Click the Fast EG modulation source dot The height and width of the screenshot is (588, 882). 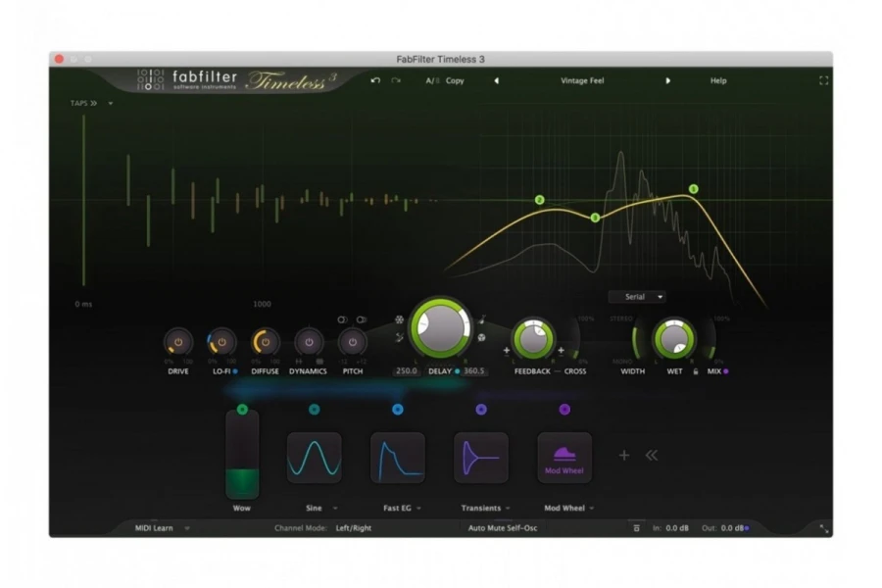398,409
